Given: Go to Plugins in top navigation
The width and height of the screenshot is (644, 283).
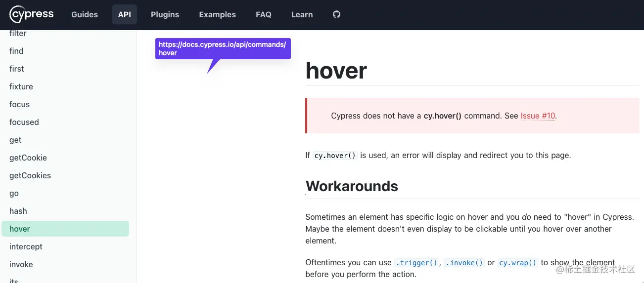Looking at the screenshot, I should 165,14.
